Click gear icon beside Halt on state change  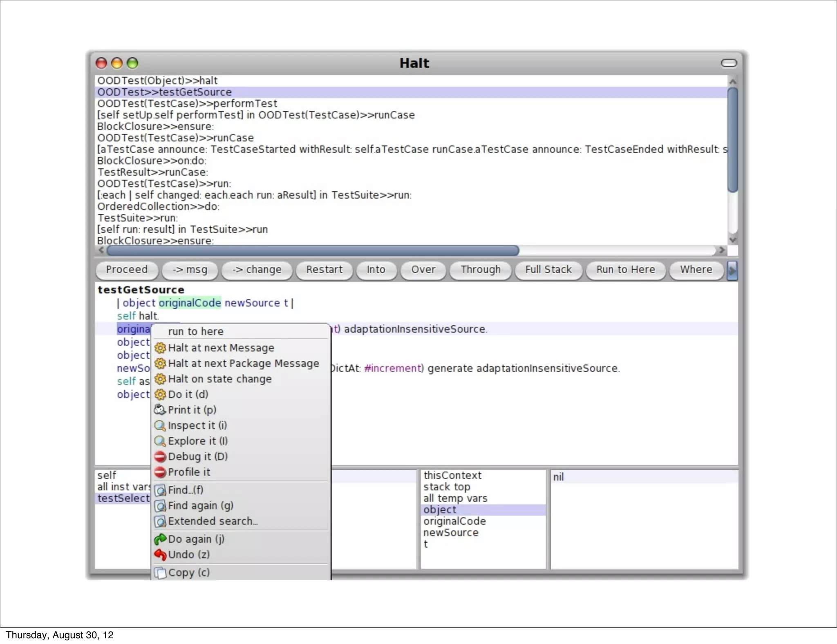[x=160, y=379]
